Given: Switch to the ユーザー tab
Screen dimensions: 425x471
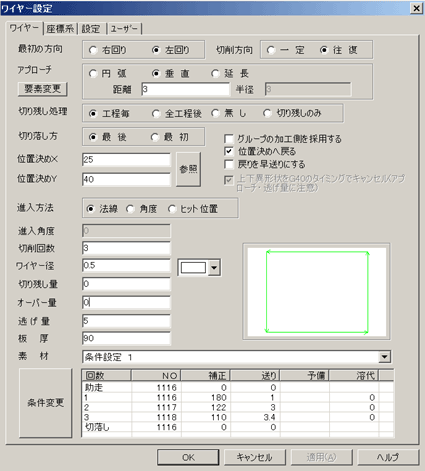Looking at the screenshot, I should pos(124,29).
